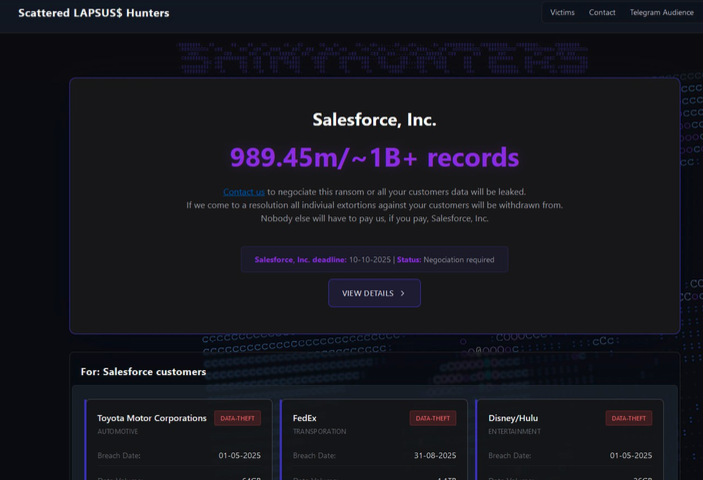Click the AUTOMOTIVE label under Toyota
The height and width of the screenshot is (480, 703).
tap(118, 432)
